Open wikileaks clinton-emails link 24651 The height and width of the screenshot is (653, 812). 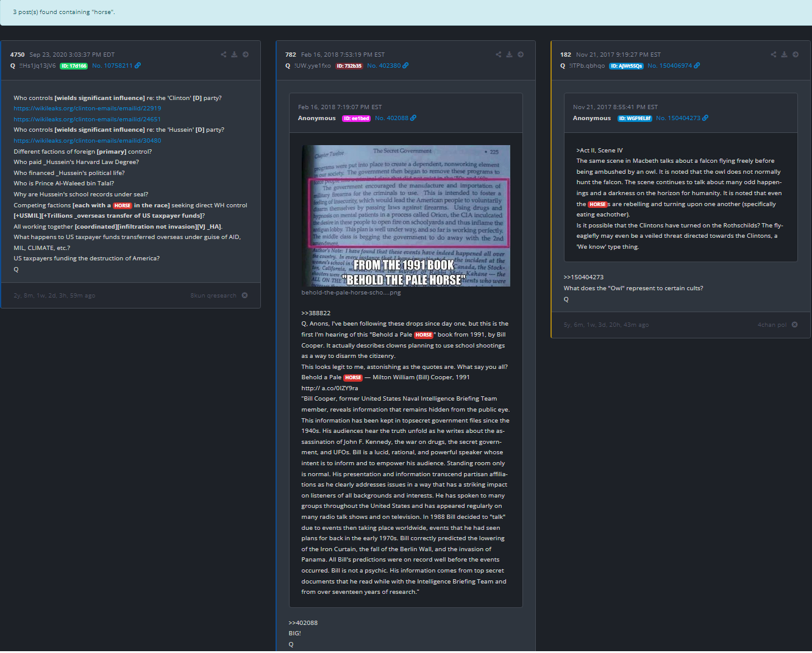(87, 120)
